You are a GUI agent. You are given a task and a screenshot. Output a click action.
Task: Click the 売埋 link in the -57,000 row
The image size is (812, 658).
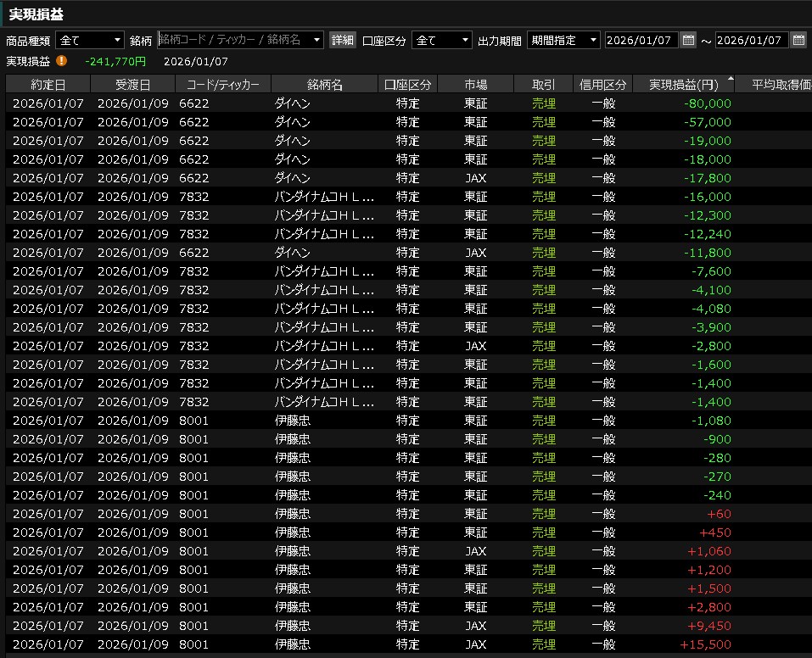tap(543, 122)
